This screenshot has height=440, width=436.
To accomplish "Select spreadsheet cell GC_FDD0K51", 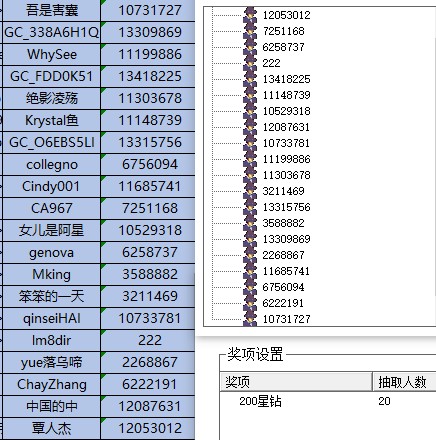I will (51, 76).
